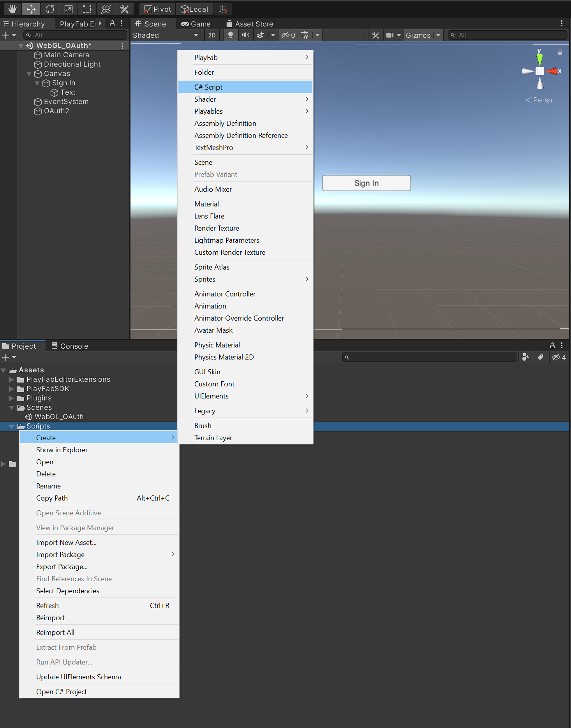Select the Scale tool
This screenshot has height=728, width=571.
point(68,9)
